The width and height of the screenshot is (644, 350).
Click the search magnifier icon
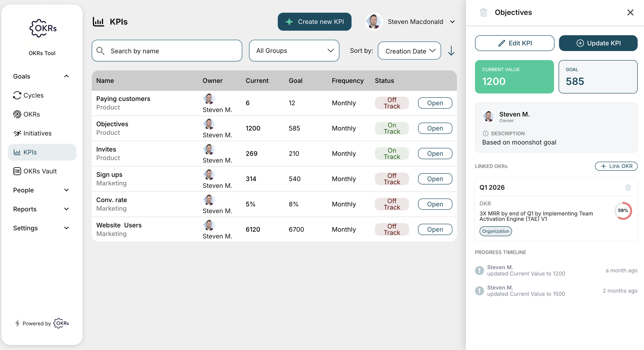pyautogui.click(x=101, y=51)
